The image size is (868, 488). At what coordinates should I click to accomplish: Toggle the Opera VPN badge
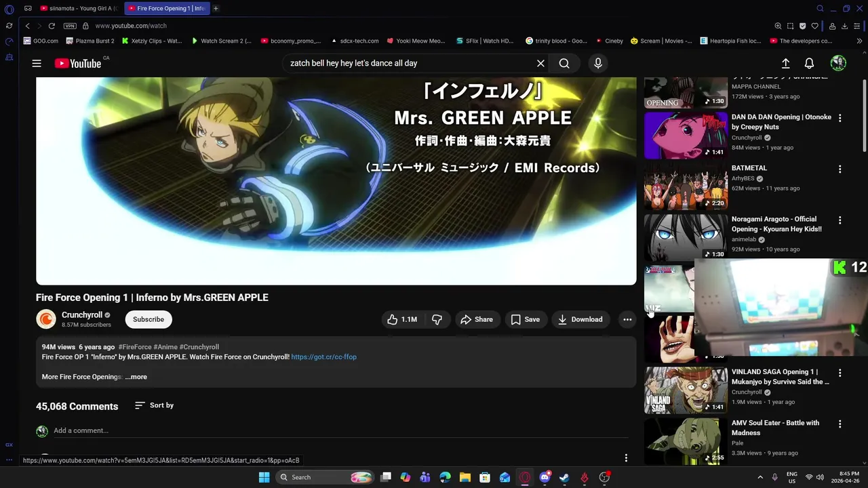[x=70, y=26]
